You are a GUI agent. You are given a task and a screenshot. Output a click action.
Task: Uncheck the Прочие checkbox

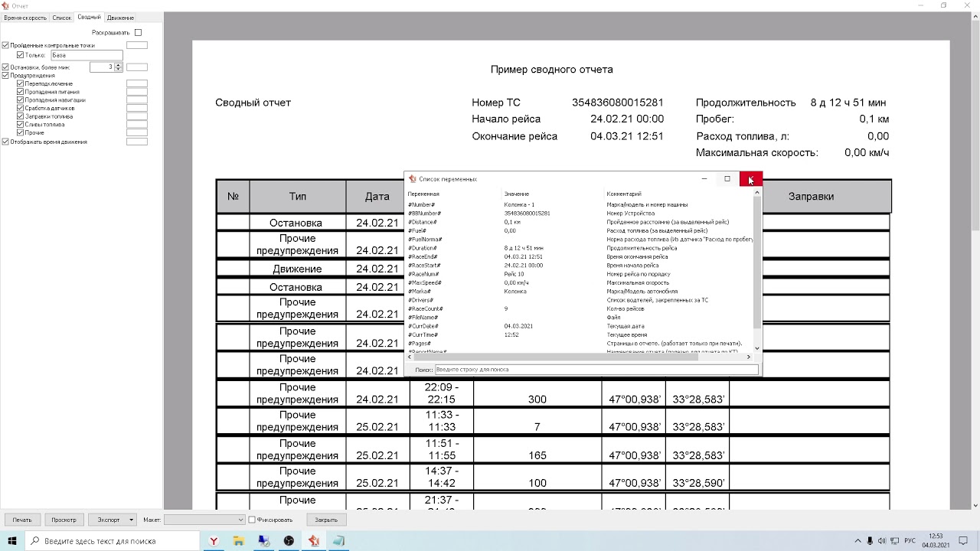pos(20,133)
